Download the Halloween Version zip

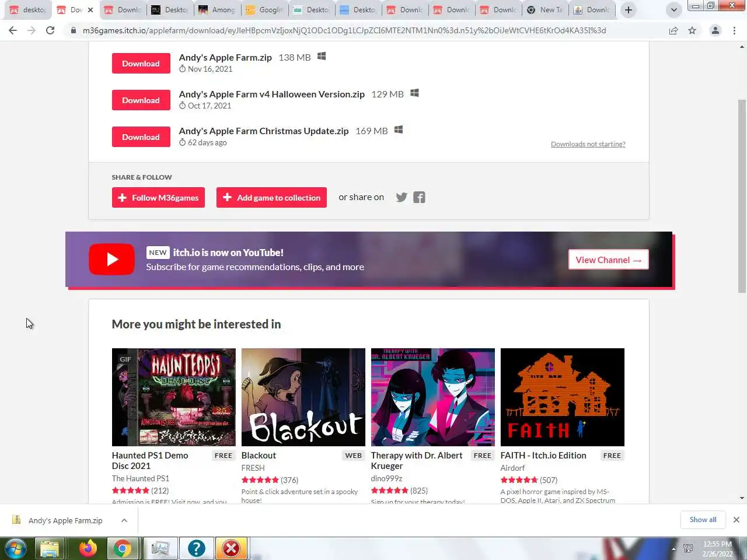click(141, 100)
